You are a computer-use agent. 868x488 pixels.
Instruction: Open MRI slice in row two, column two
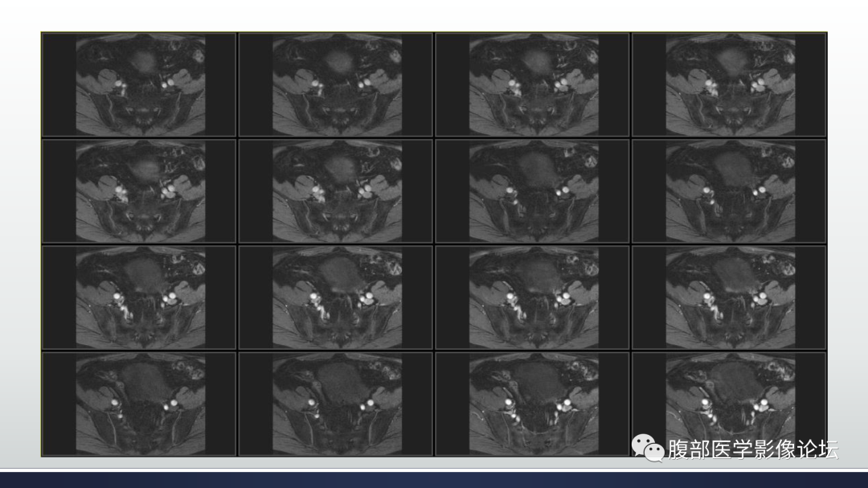tap(336, 191)
